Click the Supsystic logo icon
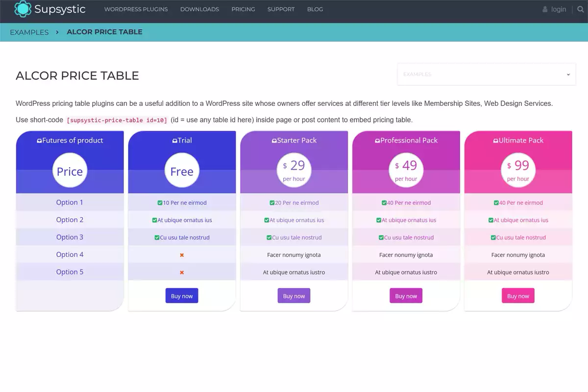This screenshot has height=392, width=588. coord(23,9)
